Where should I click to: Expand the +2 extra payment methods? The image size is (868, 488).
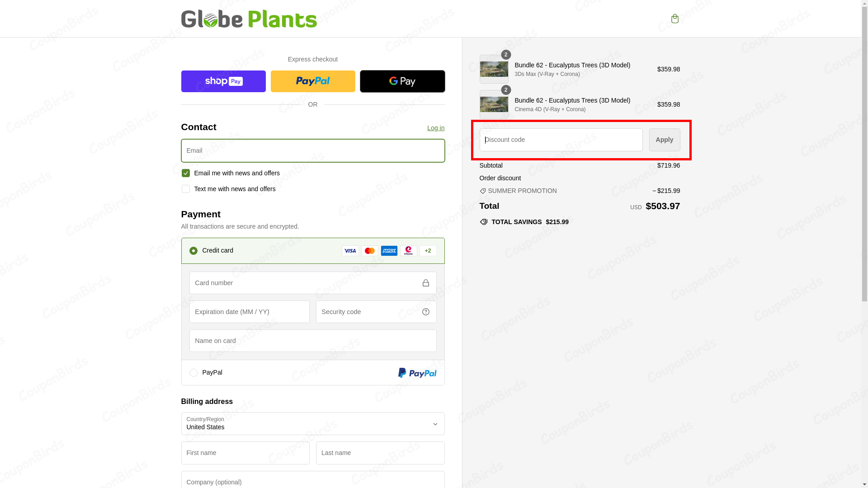tap(427, 251)
